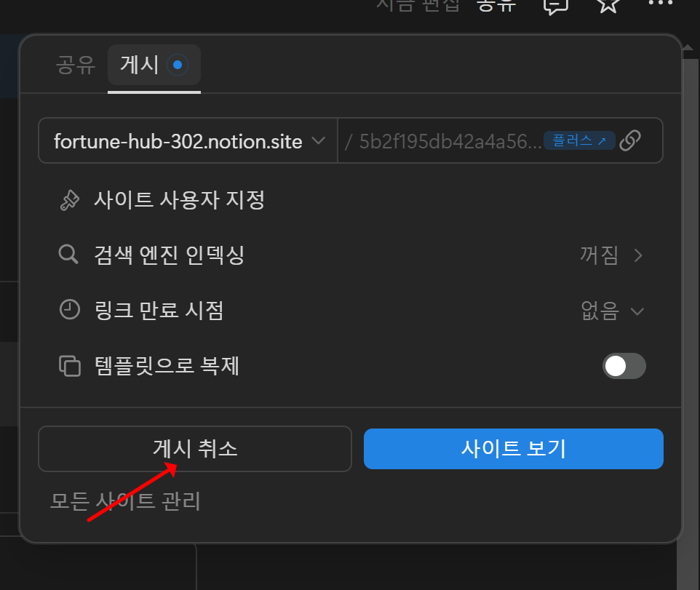Click the blue 사이트 보기 button
Screen dimensions: 700x590
point(513,449)
